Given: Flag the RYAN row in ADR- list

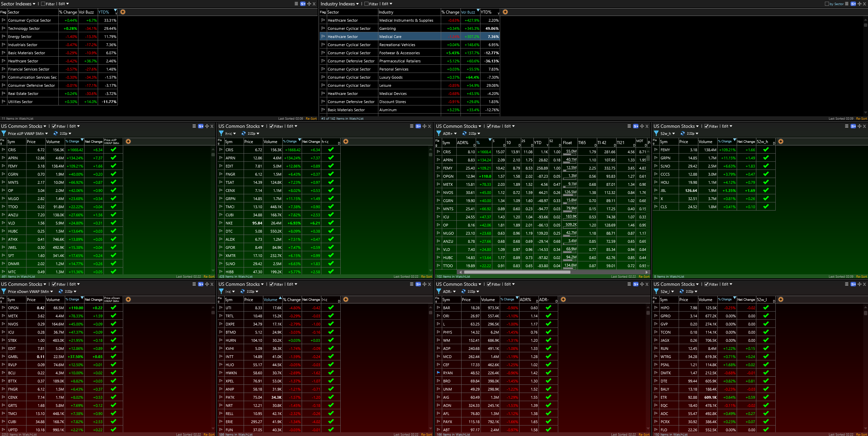Looking at the screenshot, I should pyautogui.click(x=438, y=373).
